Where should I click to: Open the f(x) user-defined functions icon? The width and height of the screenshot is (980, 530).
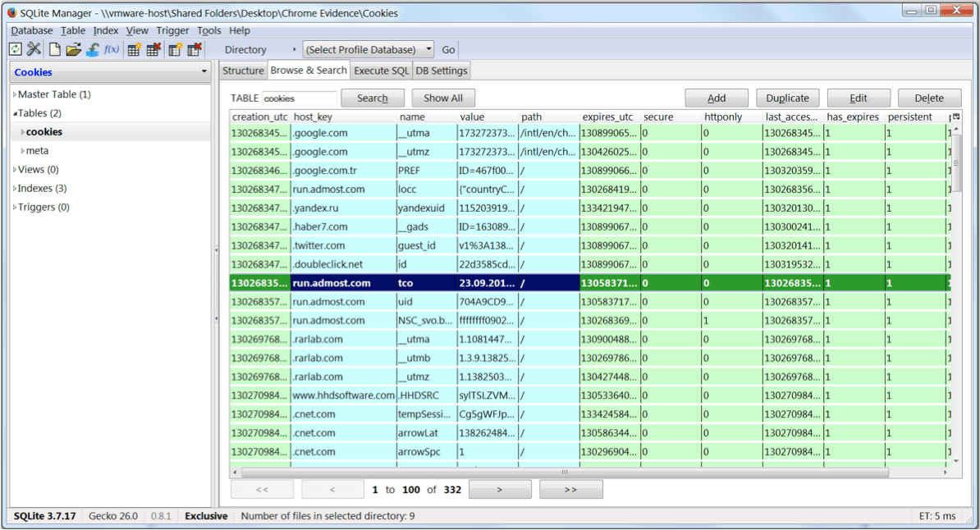click(x=111, y=48)
